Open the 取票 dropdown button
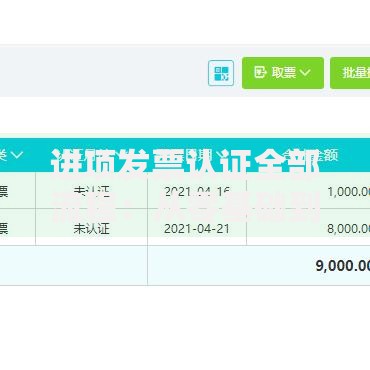Screen dimensions: 370x370 tap(283, 73)
